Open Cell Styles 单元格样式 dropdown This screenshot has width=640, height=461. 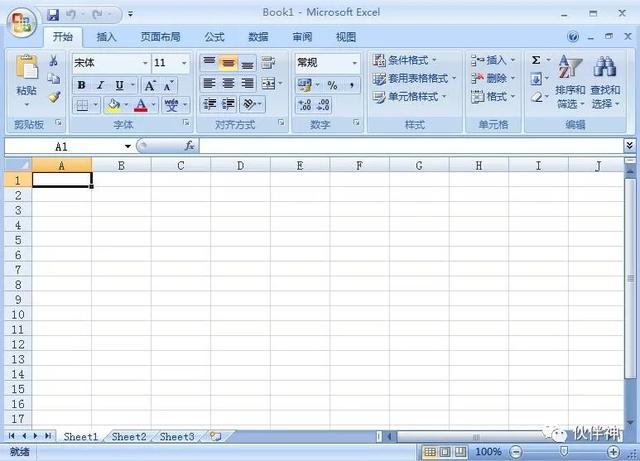pyautogui.click(x=409, y=97)
